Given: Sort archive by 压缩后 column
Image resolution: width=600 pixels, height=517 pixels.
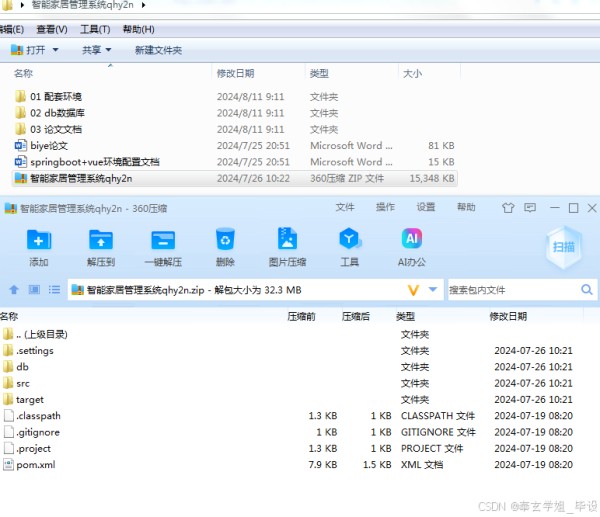Looking at the screenshot, I should (x=356, y=316).
